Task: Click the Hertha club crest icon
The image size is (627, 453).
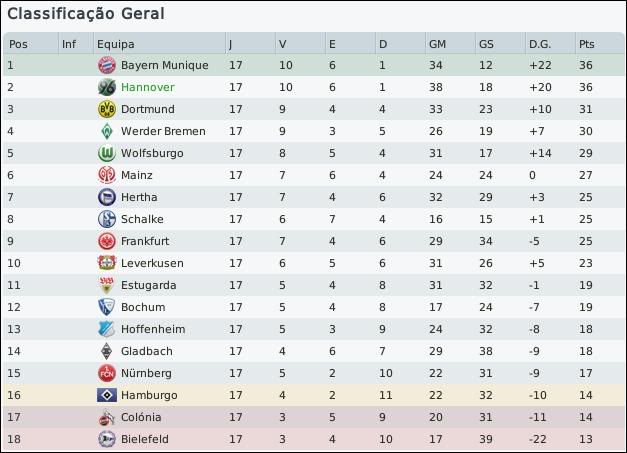Action: 106,197
